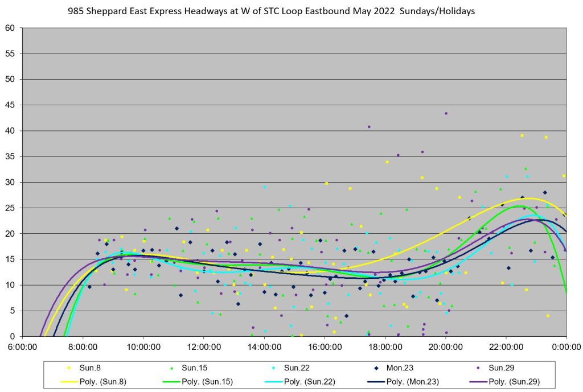
Task: Select the Poly. (Sun.15) green legend line
Action: coord(174,381)
